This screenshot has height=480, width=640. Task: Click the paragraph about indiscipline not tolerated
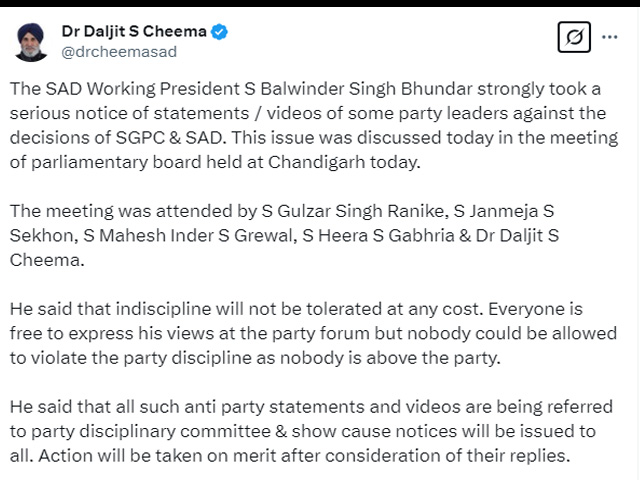tap(313, 333)
